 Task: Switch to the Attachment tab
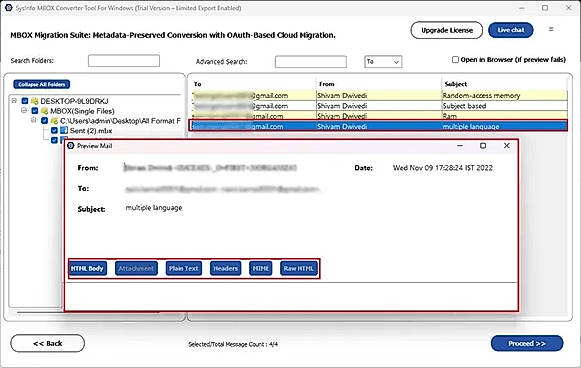tap(136, 268)
